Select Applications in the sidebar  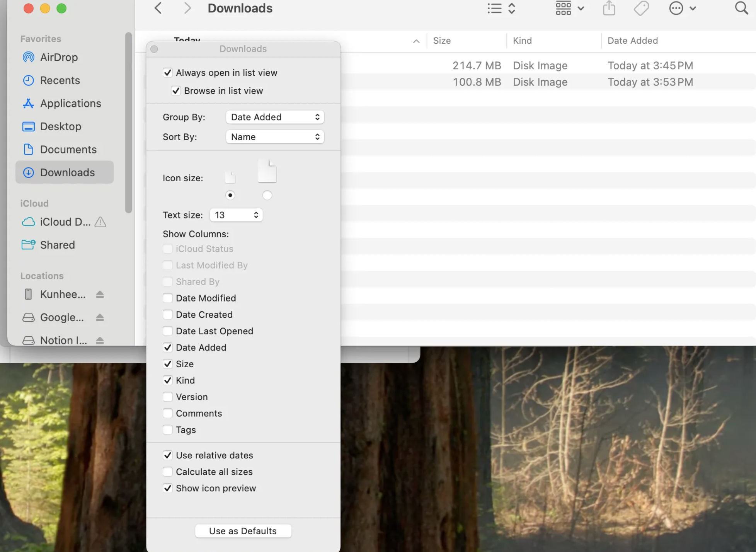pos(70,104)
